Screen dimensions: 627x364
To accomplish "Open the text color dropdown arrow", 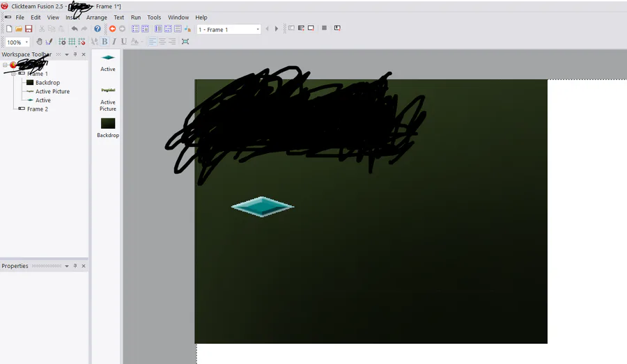I will coord(141,42).
